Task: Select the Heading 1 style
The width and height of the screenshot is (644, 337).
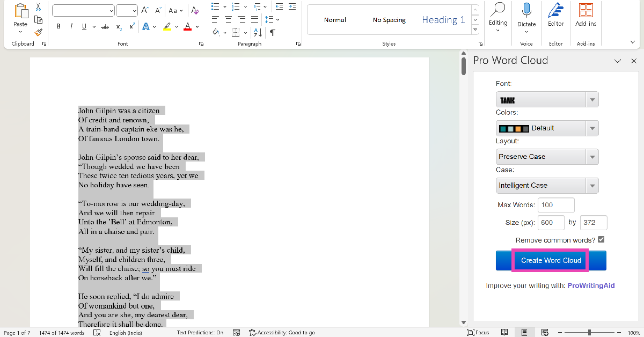Action: [443, 20]
